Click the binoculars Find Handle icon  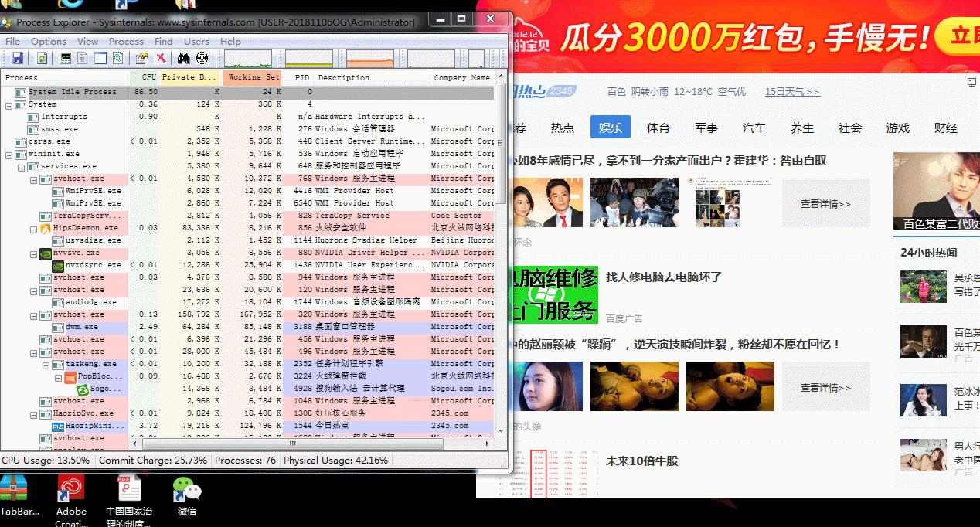tap(184, 58)
